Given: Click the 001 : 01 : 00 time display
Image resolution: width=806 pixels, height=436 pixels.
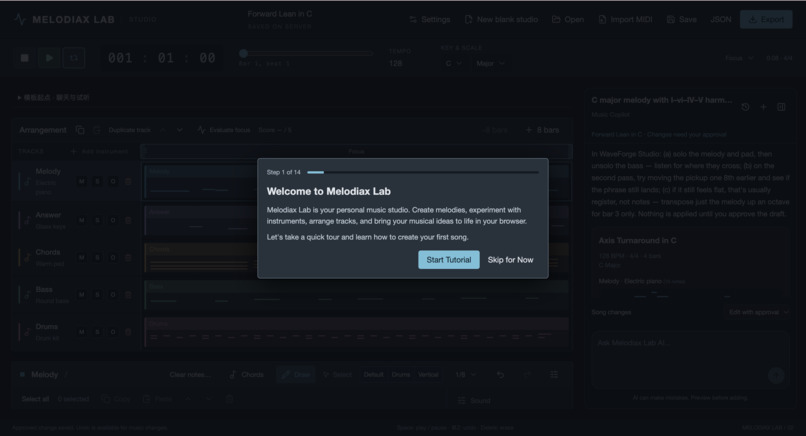Looking at the screenshot, I should (x=161, y=58).
